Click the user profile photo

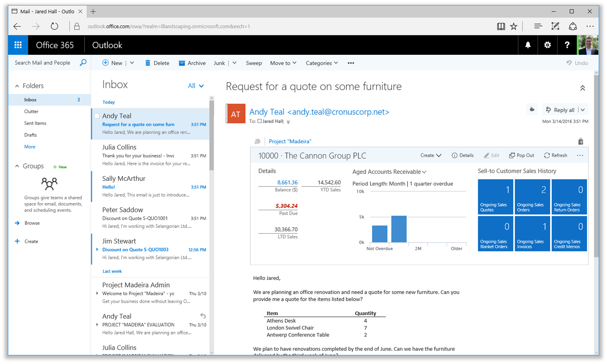tap(588, 45)
